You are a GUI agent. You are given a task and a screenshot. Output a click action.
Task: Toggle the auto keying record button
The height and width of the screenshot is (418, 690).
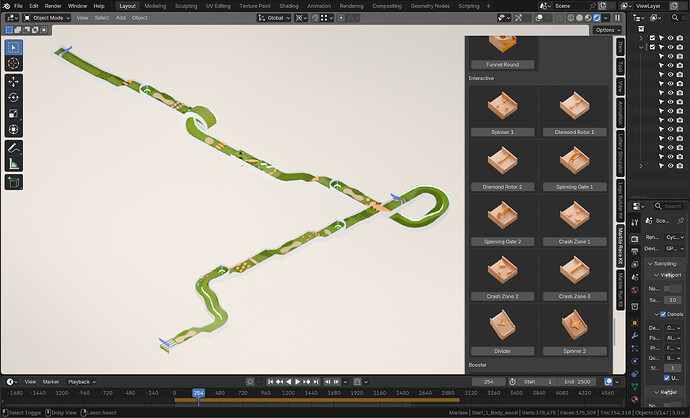[250, 382]
